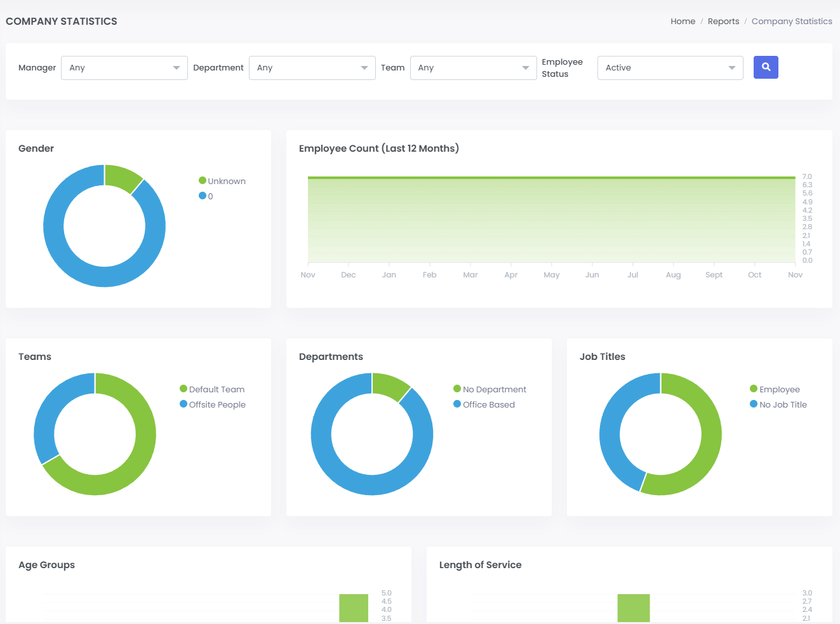840x624 pixels.
Task: Open Reports from the breadcrumb trail
Action: pyautogui.click(x=723, y=21)
